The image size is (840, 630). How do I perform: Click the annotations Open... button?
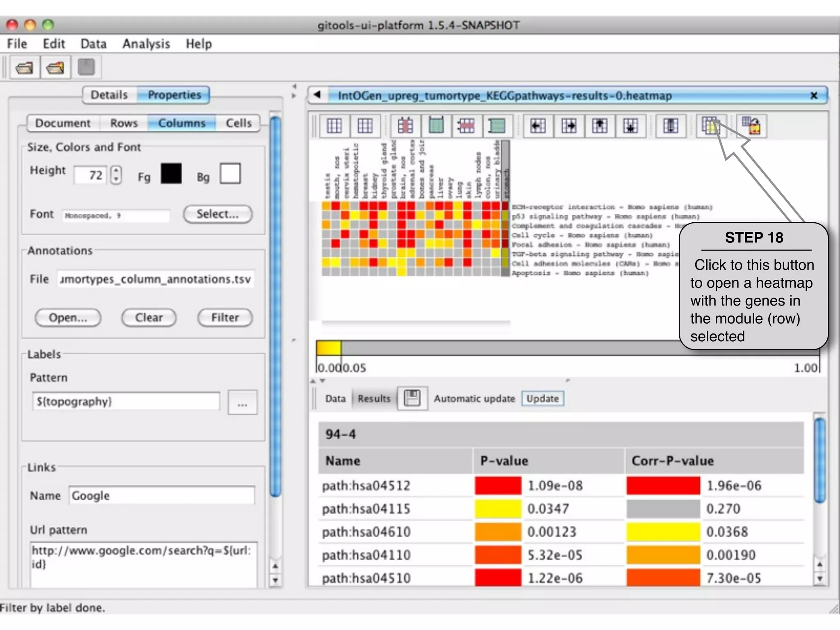click(68, 318)
